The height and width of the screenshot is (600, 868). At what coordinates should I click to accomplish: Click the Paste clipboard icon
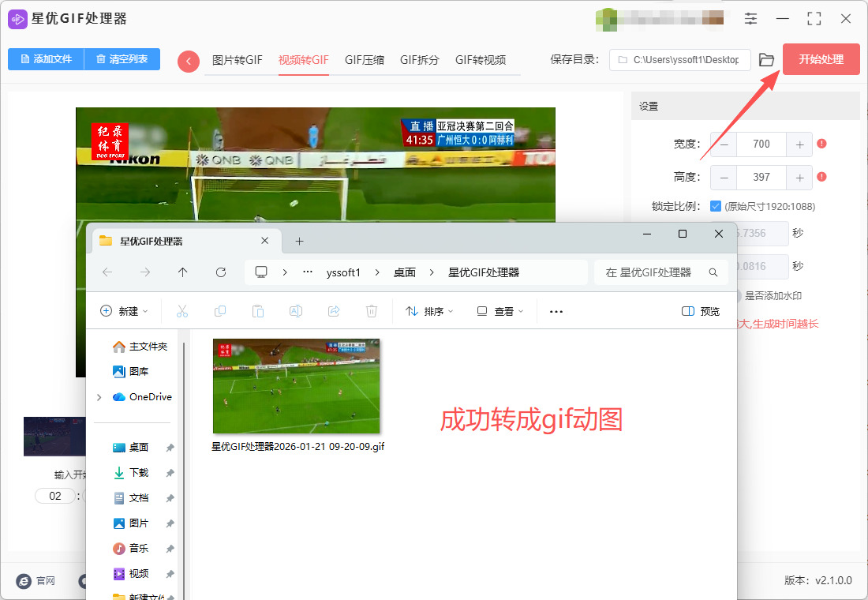(258, 311)
